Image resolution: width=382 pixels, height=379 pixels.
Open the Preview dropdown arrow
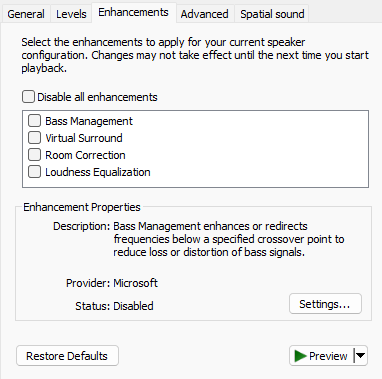pos(360,356)
